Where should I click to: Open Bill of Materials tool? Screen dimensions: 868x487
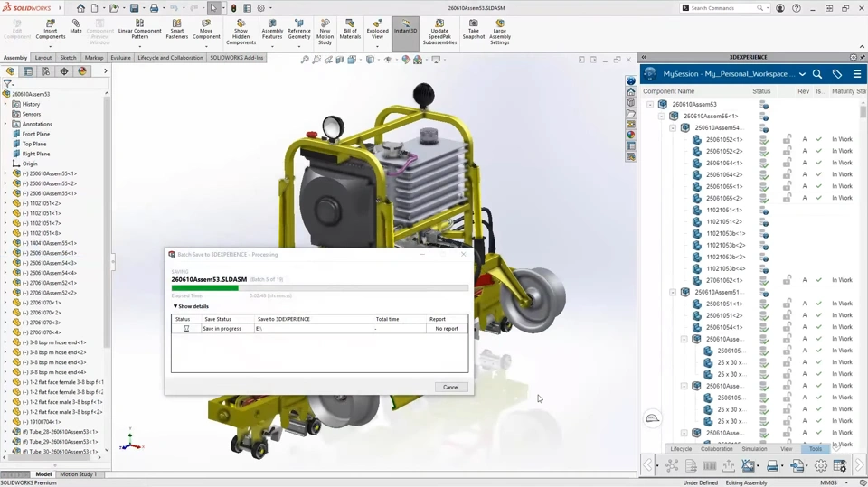point(350,30)
